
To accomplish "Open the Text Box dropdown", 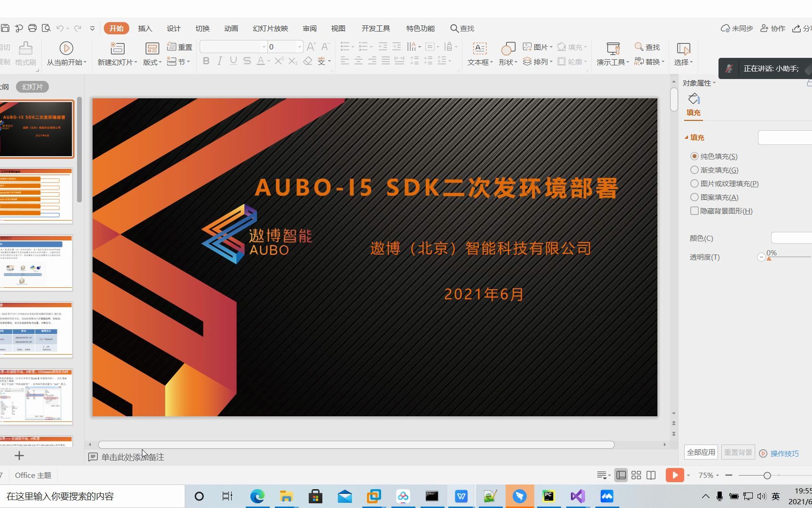I will 480,62.
